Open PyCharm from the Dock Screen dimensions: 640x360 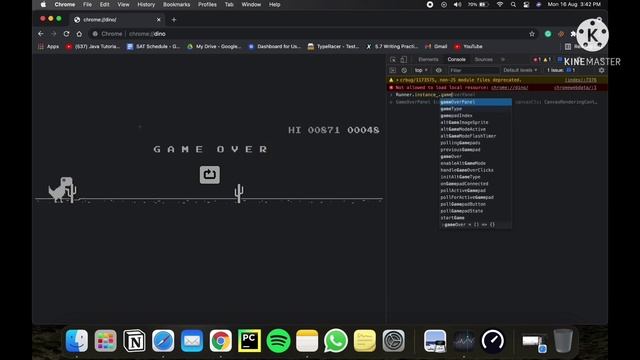pos(249,340)
